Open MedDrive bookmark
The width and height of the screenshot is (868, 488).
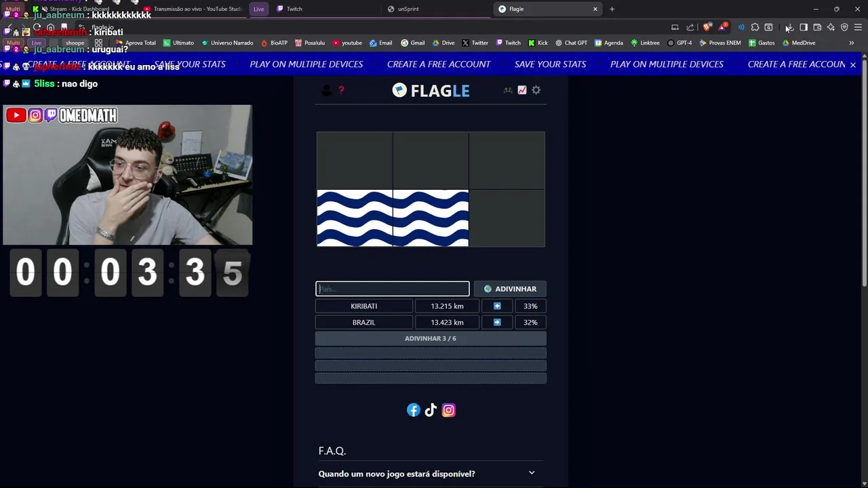click(799, 43)
